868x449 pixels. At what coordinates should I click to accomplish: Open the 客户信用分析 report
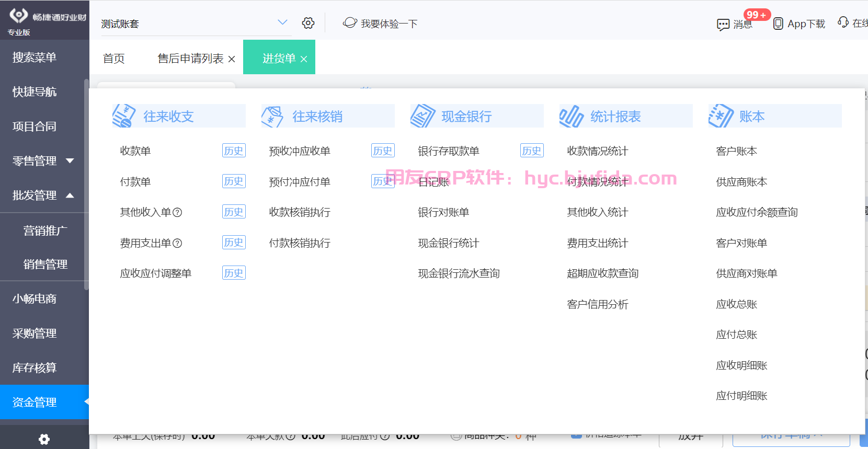click(598, 304)
